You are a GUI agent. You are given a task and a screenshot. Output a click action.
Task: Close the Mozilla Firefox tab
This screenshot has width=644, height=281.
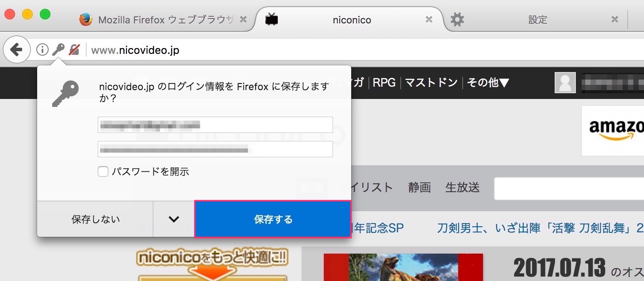pyautogui.click(x=243, y=19)
